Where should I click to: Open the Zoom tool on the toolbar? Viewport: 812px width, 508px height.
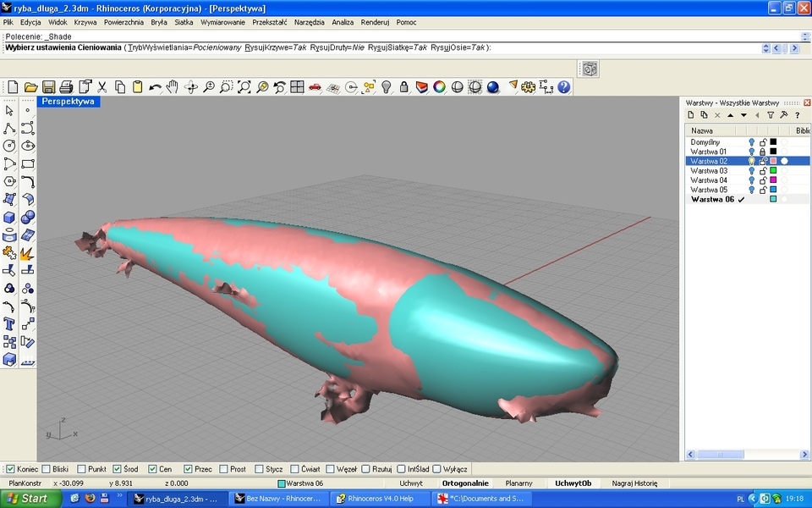[209, 86]
